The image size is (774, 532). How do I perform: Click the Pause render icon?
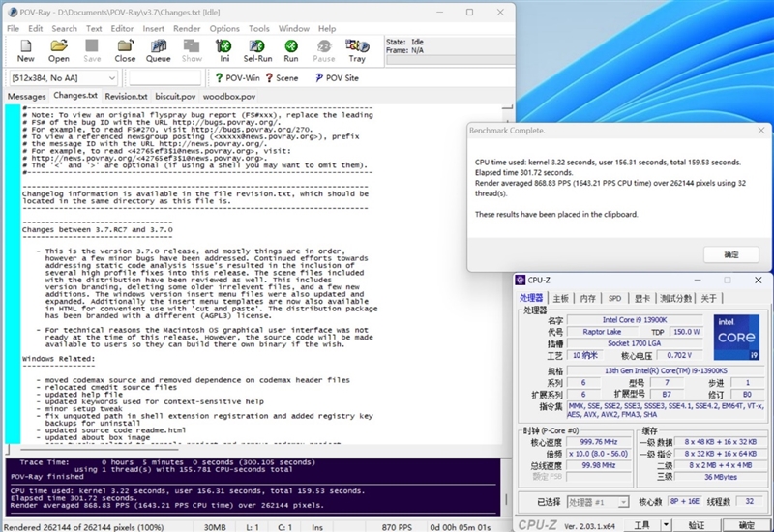[x=324, y=51]
